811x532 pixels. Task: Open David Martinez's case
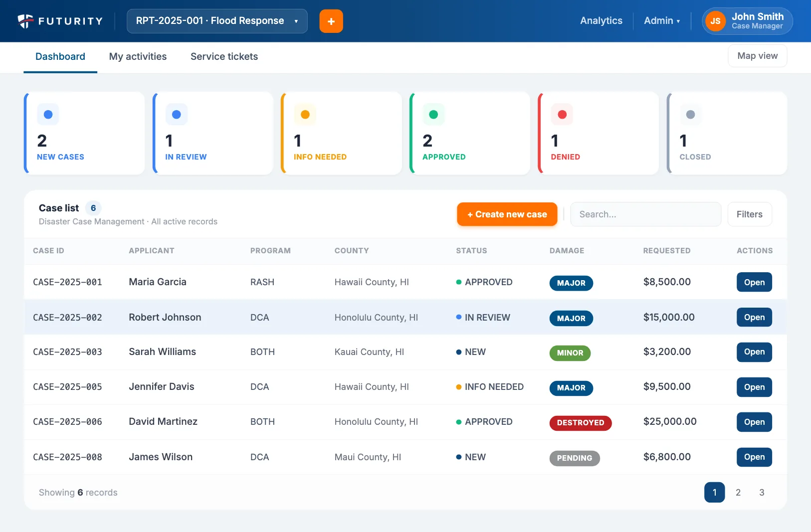point(754,422)
